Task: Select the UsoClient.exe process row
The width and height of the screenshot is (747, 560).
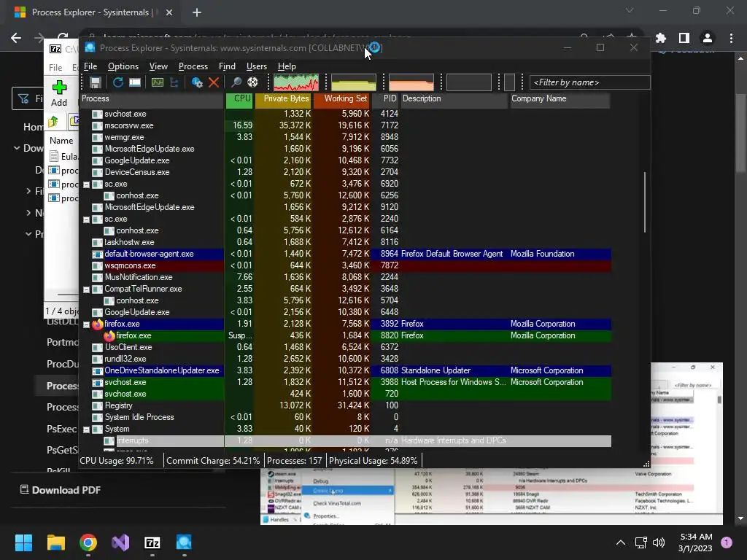Action: click(345, 347)
